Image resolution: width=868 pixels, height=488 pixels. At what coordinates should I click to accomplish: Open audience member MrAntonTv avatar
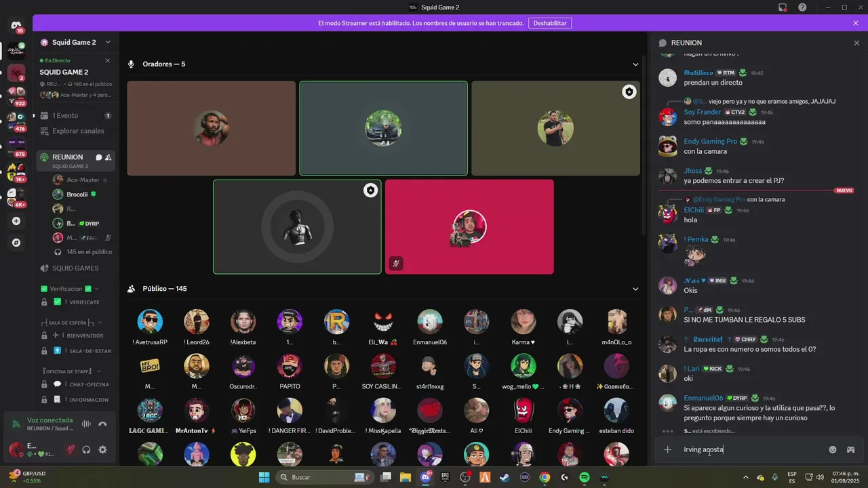coord(197,411)
